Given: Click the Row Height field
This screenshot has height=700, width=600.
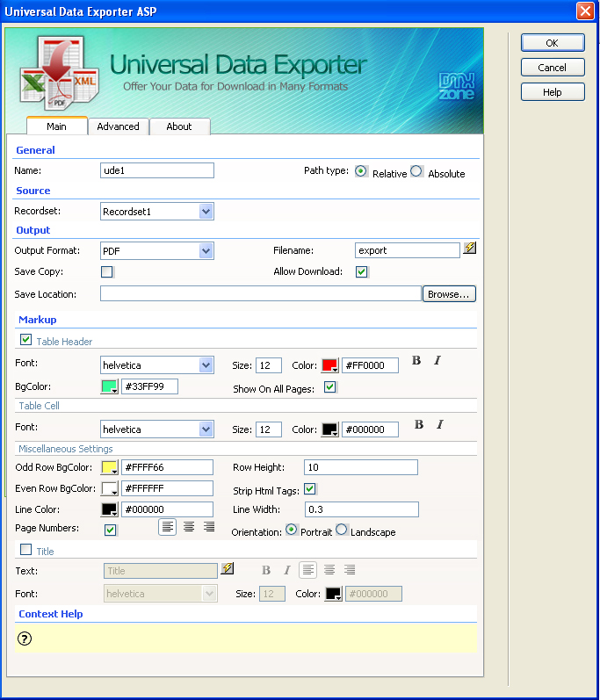Looking at the screenshot, I should coord(361,467).
